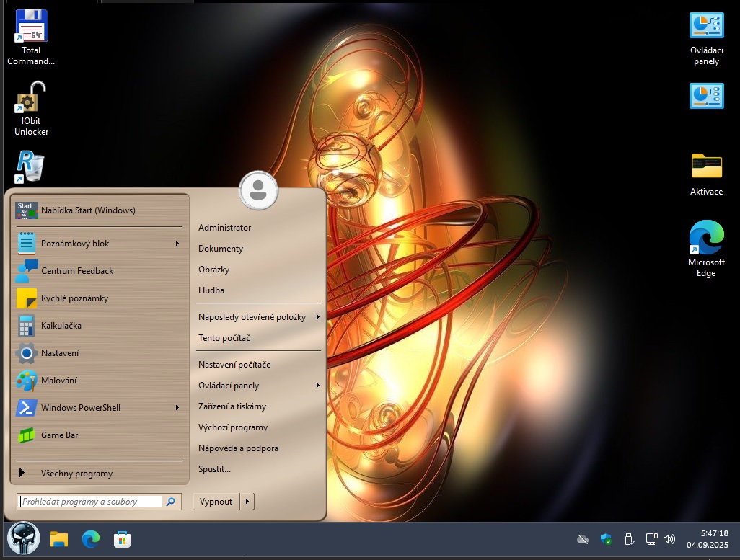Open File Explorer from the taskbar
The height and width of the screenshot is (560, 740).
(58, 539)
